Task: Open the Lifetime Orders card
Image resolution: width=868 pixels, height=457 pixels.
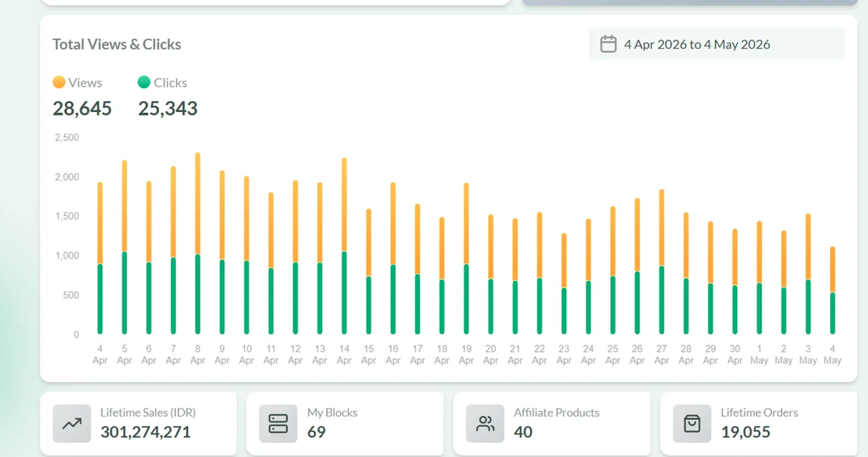Action: pos(759,424)
